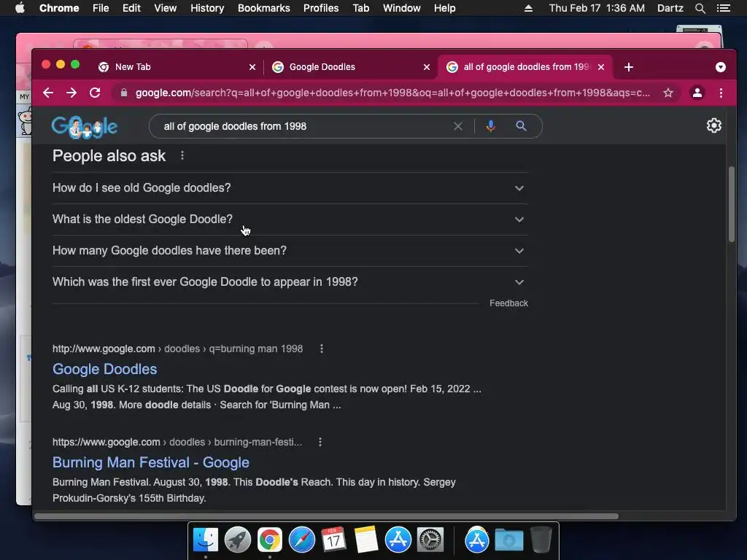The width and height of the screenshot is (747, 560).
Task: Go forward using browser forward arrow
Action: pyautogui.click(x=71, y=93)
